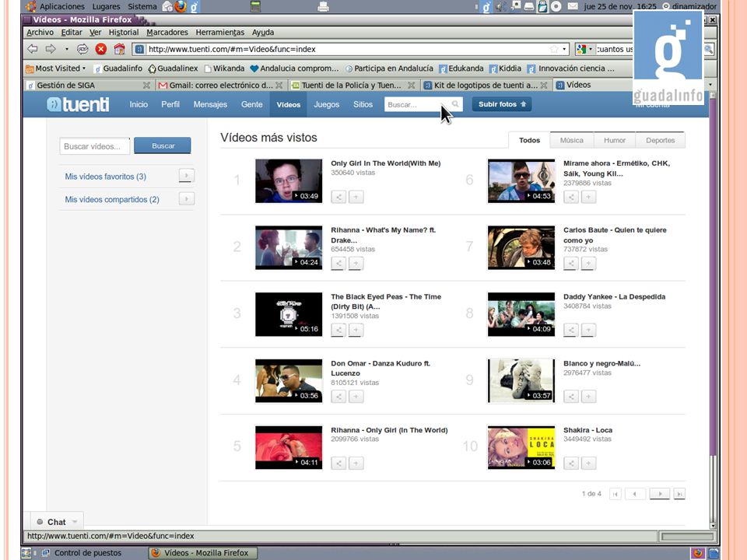This screenshot has height=560, width=747.
Task: Open the Aplicaciones system menu
Action: pos(55,6)
